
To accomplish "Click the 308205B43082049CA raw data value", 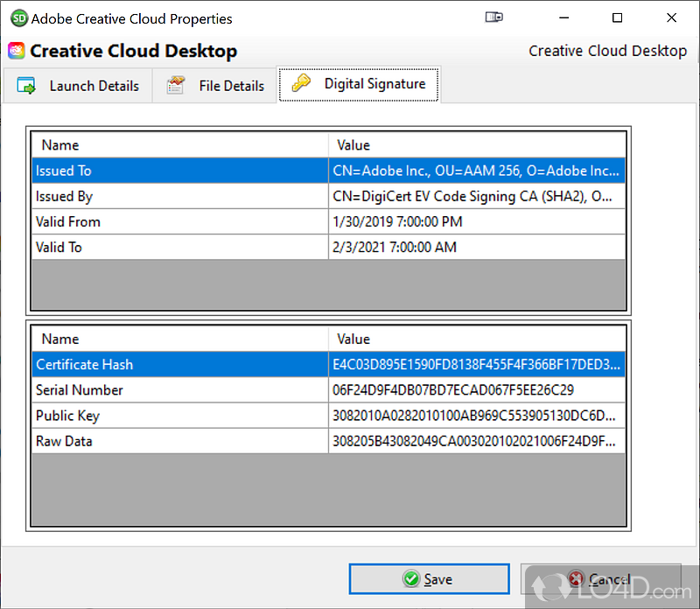I will [x=477, y=441].
